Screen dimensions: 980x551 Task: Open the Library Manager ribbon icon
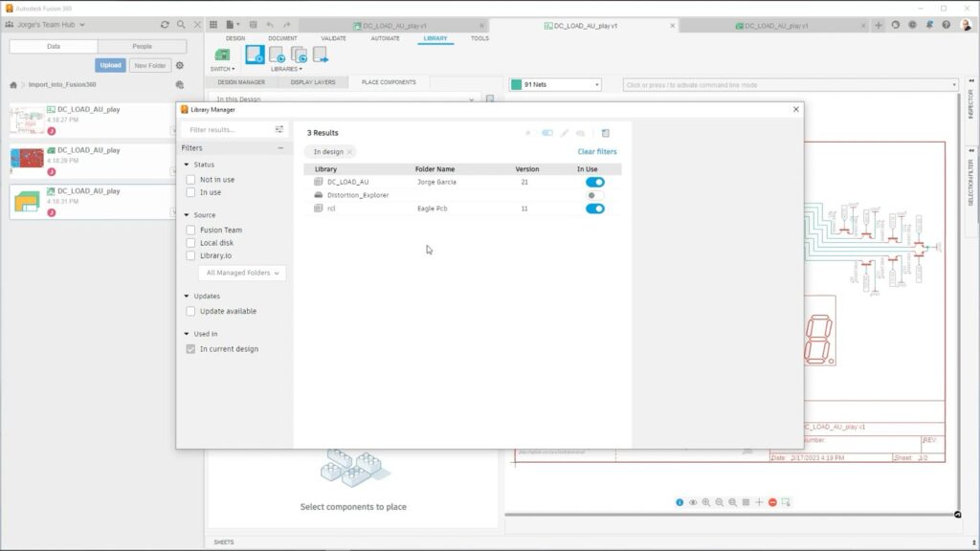(255, 55)
